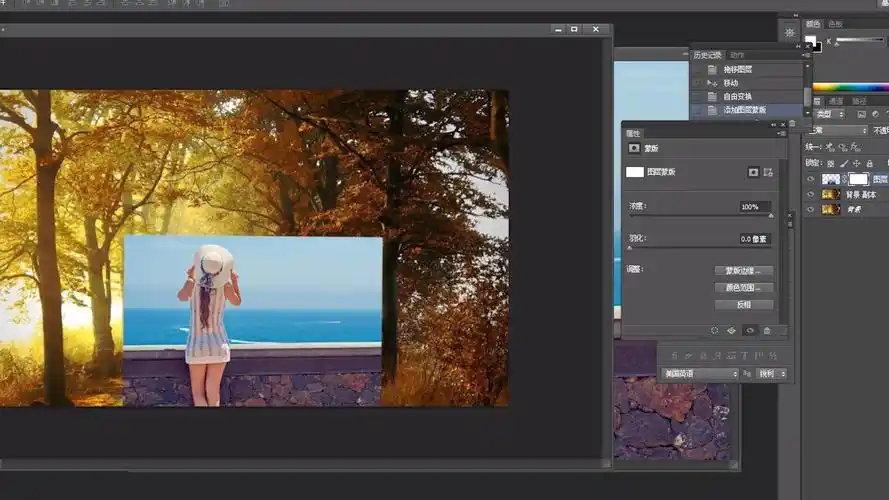Click the 蒙版边缘... button
The height and width of the screenshot is (500, 889).
[x=743, y=271]
